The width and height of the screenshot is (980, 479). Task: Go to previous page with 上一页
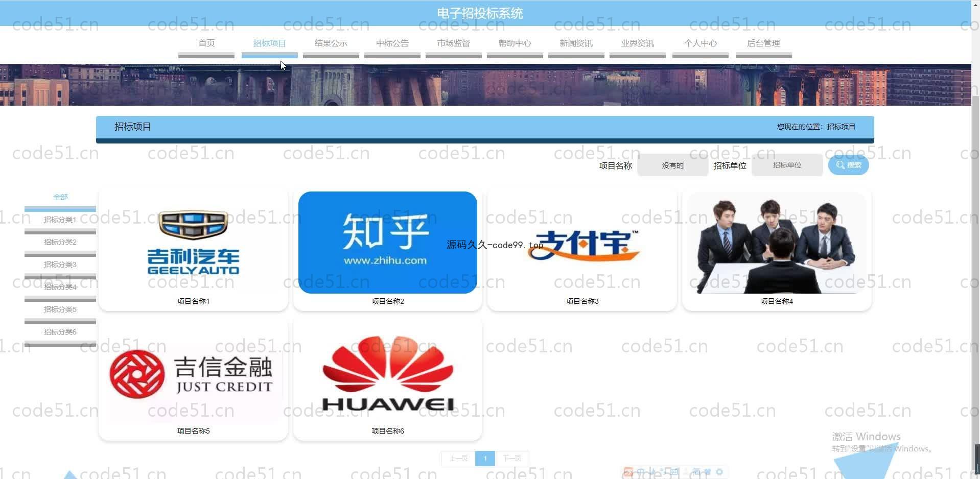click(x=458, y=459)
